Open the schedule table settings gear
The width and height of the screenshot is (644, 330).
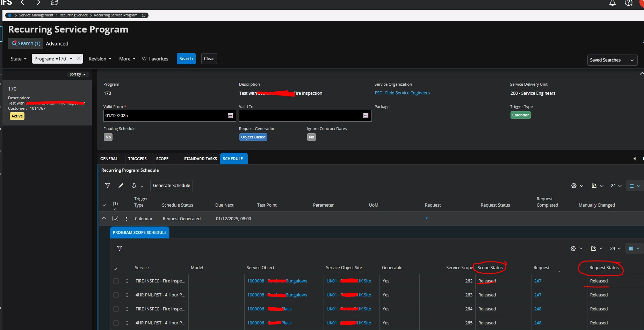click(574, 186)
